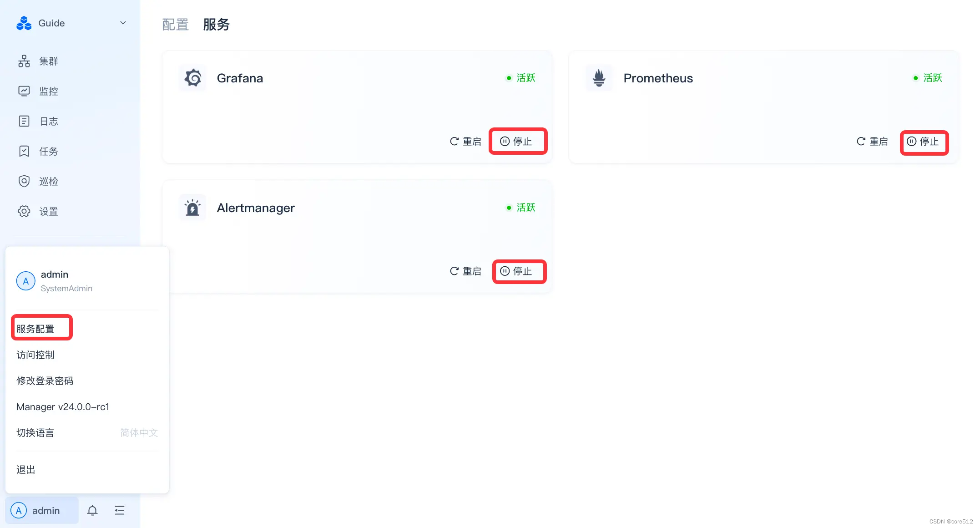
Task: Restart the Prometheus service
Action: click(872, 141)
